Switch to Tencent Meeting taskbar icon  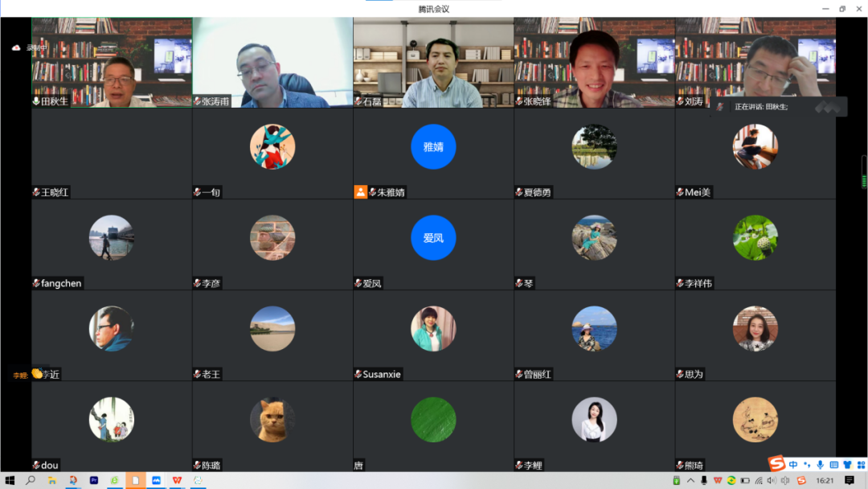(156, 480)
